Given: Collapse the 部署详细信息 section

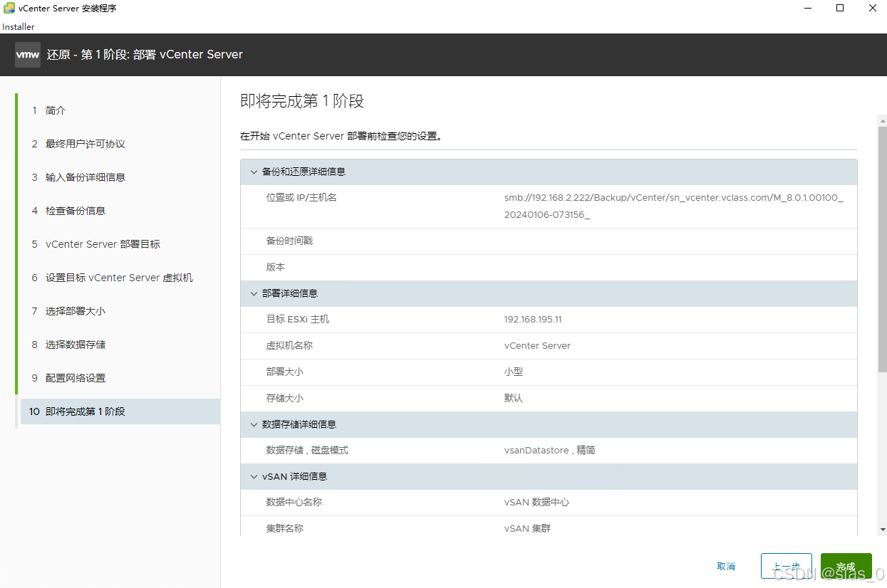Looking at the screenshot, I should coord(254,293).
